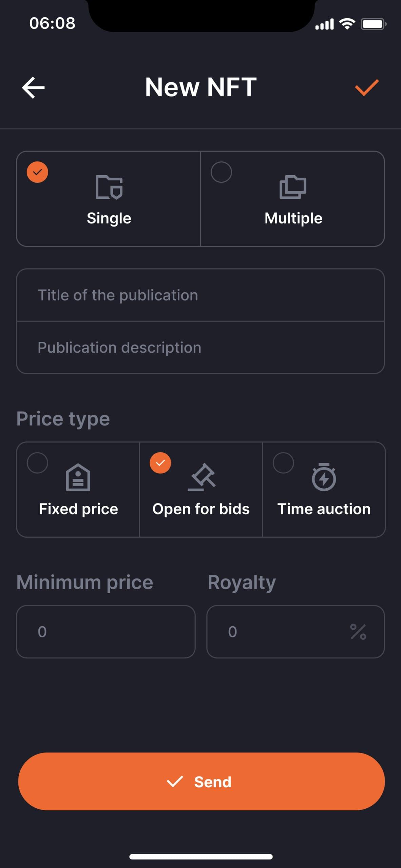
Task: Click the percent icon in Royalty field
Action: click(x=358, y=632)
